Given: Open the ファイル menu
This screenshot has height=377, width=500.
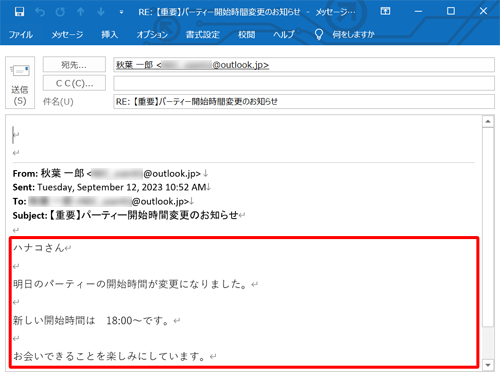Looking at the screenshot, I should [21, 34].
